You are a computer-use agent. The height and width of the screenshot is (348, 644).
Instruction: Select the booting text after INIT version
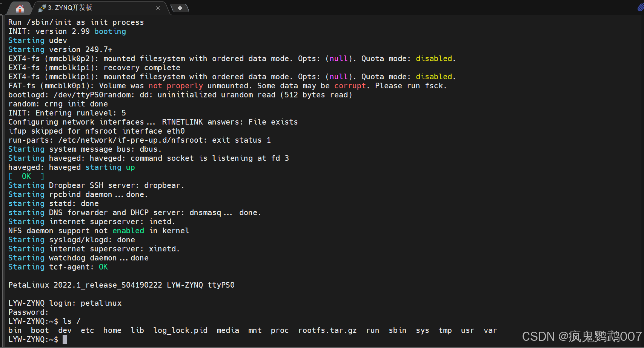(x=110, y=31)
